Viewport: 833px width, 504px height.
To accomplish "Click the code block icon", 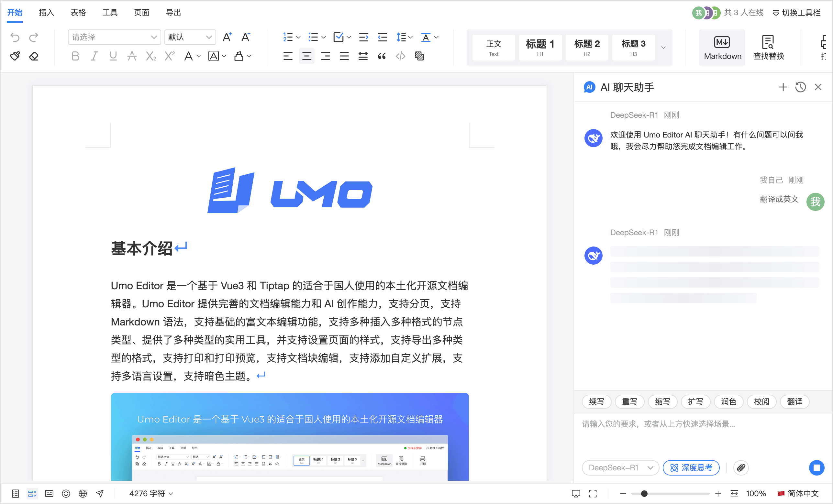I will 401,56.
